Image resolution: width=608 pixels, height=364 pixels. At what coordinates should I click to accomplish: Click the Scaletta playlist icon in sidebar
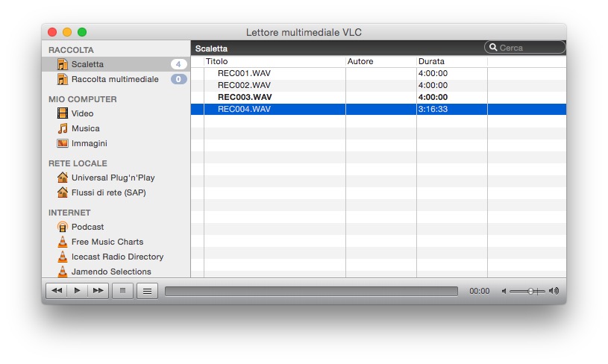pyautogui.click(x=62, y=64)
